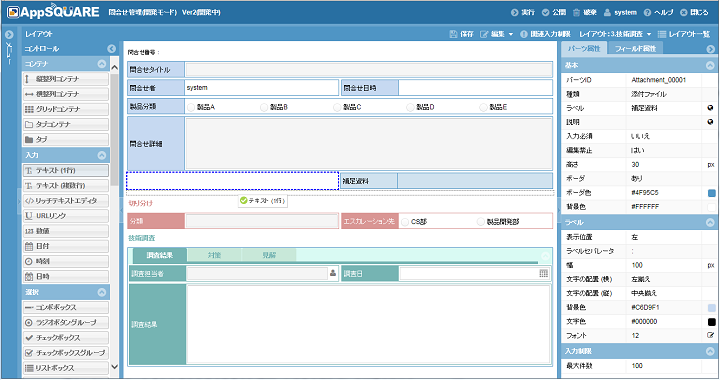Click the ボーダ色 blue color swatch
Screen dimensions: 720x380
pyautogui.click(x=711, y=193)
